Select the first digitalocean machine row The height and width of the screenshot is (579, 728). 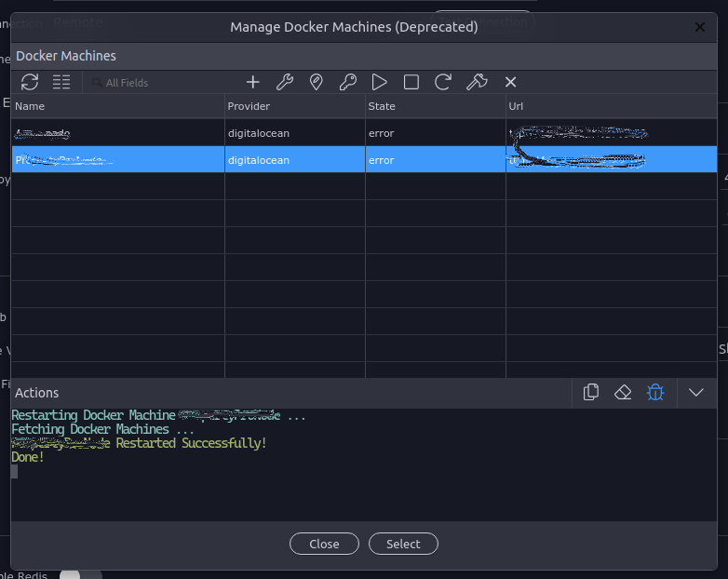click(364, 133)
